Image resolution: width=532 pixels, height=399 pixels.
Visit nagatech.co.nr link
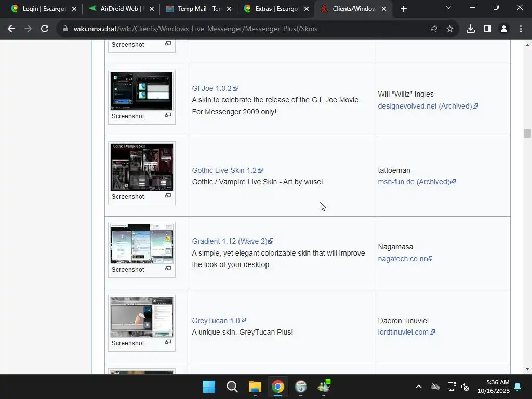tap(405, 259)
